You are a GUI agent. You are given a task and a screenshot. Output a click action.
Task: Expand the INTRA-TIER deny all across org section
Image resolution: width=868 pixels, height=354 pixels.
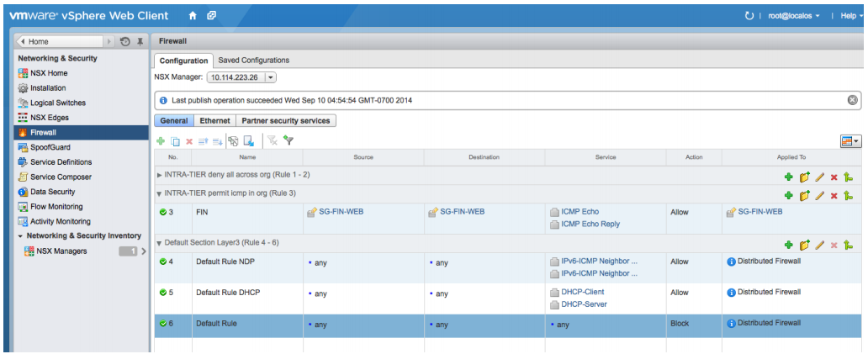(x=160, y=175)
